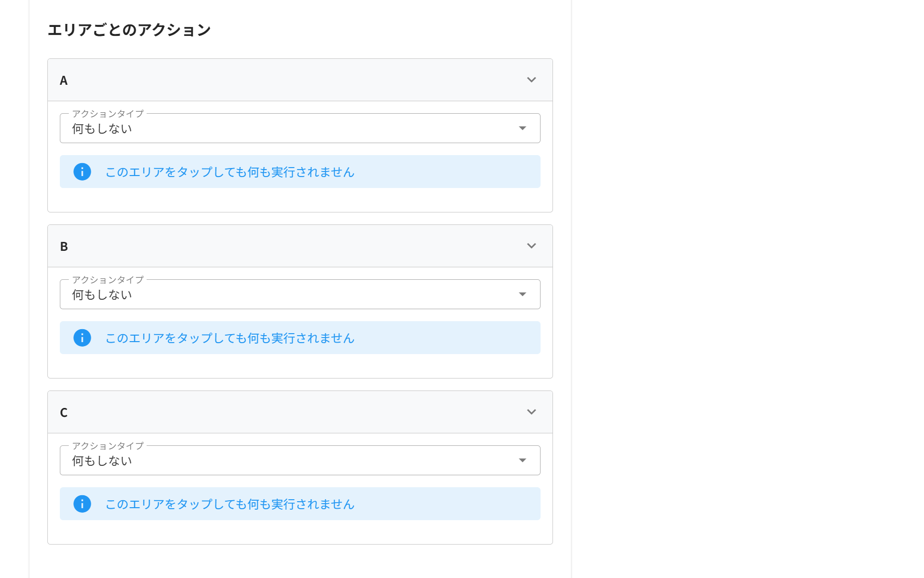The height and width of the screenshot is (578, 924).
Task: Click the info icon in section A
Action: point(82,172)
